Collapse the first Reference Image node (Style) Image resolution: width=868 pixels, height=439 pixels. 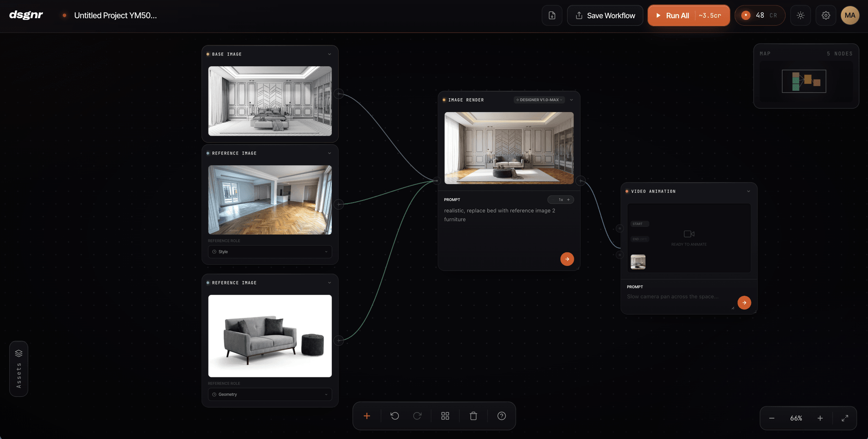[x=329, y=153]
